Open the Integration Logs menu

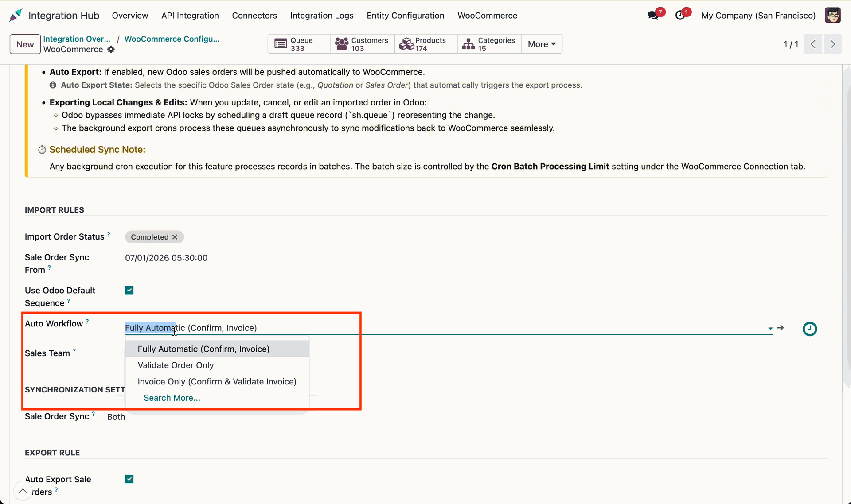point(322,16)
